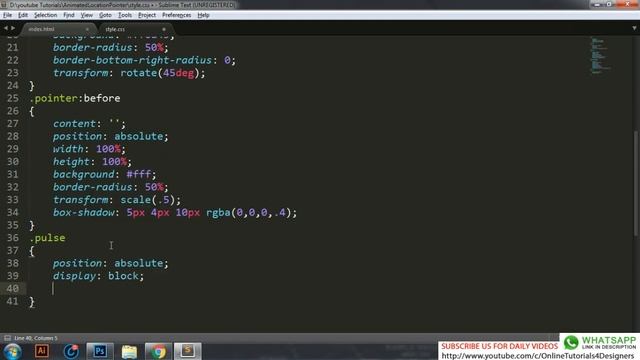Open the Goto menu
Screen dimensions: 640x360
pyautogui.click(x=105, y=15)
